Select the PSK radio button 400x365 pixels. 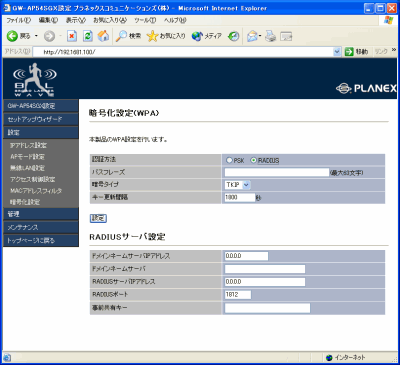[x=229, y=160]
